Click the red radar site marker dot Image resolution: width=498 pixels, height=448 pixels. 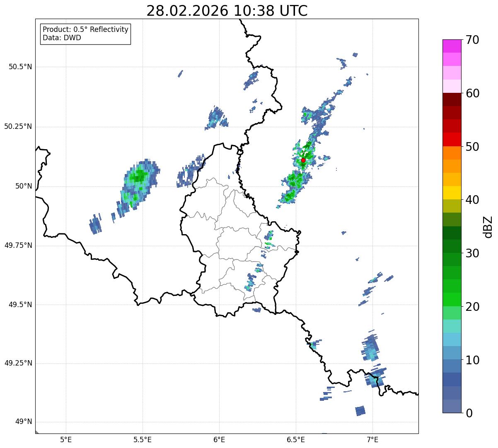303,160
